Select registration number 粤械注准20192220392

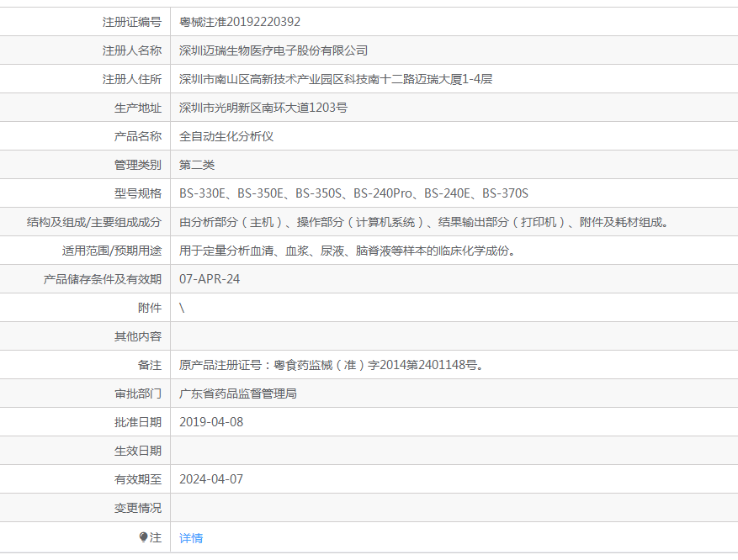pyautogui.click(x=240, y=22)
